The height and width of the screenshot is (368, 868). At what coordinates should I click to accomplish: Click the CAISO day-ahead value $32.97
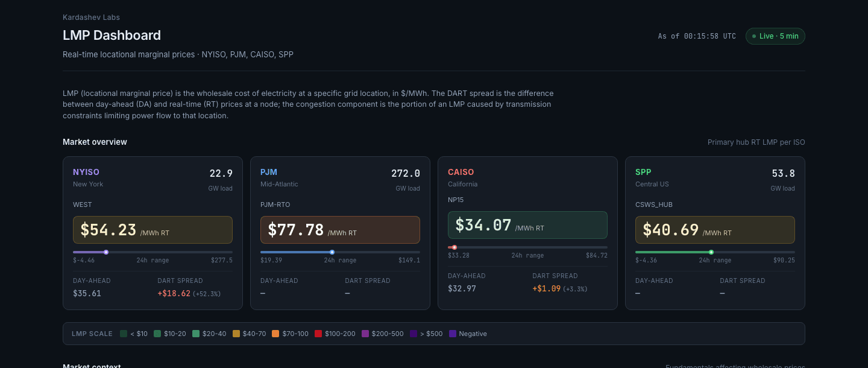click(462, 289)
